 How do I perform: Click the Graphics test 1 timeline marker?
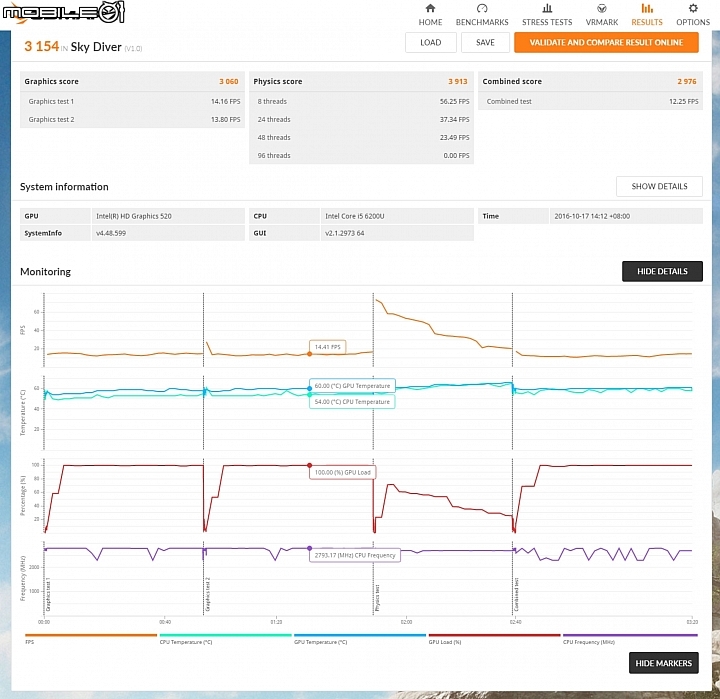(48, 596)
